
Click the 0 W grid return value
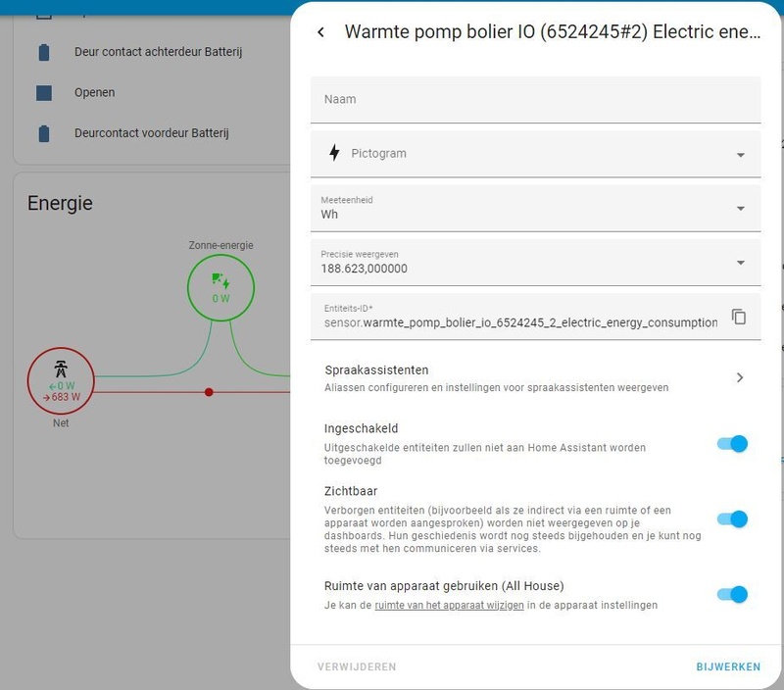click(x=62, y=386)
